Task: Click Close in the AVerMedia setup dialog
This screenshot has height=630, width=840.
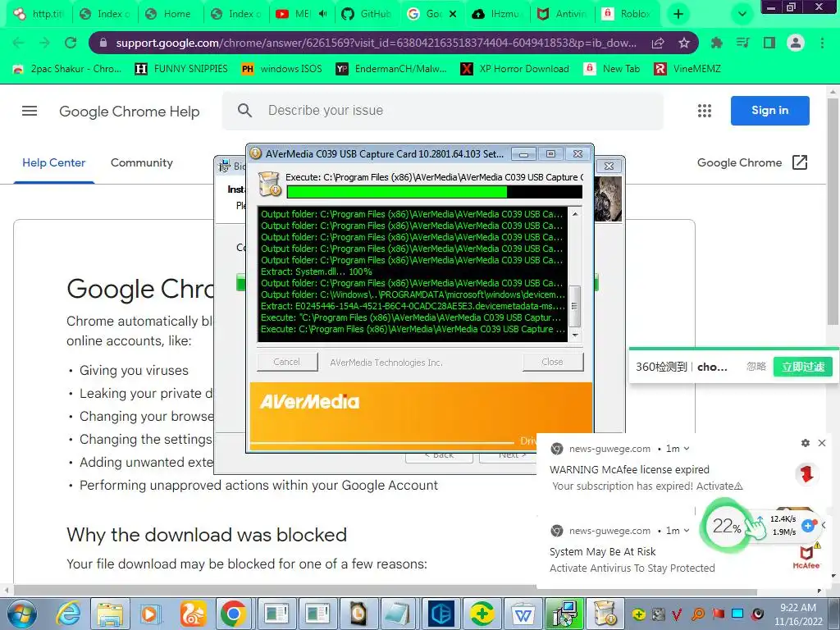Action: click(x=552, y=362)
